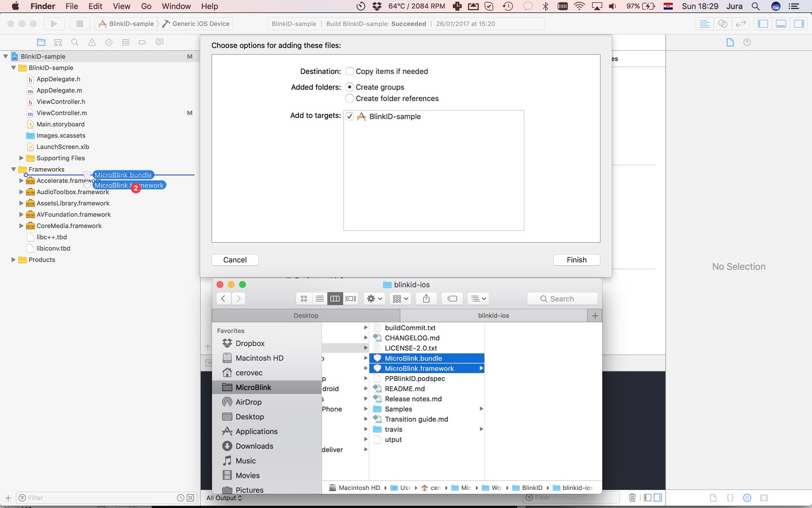Select Create folder references radio button
This screenshot has height=508, width=812.
350,98
